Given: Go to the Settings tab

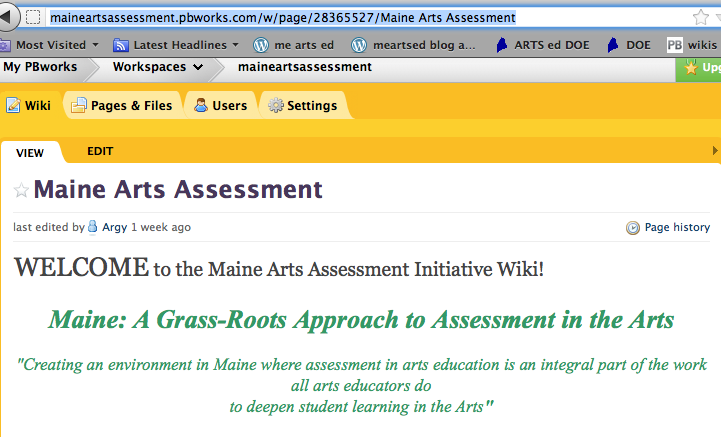Looking at the screenshot, I should (x=303, y=105).
